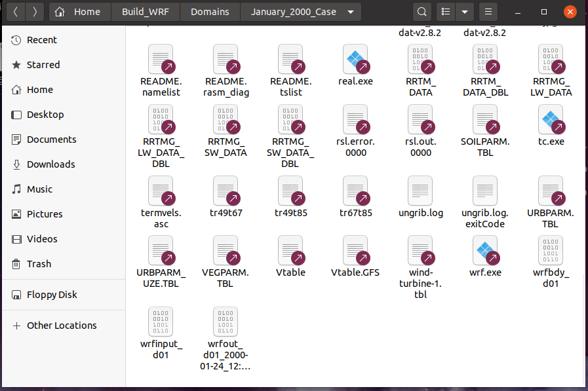Expand the view options dropdown arrow
Image resolution: width=588 pixels, height=391 pixels.
pos(465,12)
